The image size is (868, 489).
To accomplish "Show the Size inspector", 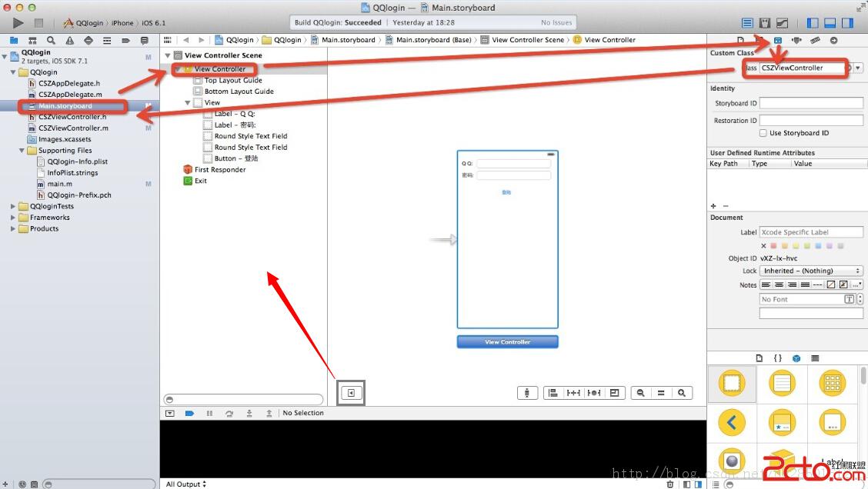I will pos(816,41).
